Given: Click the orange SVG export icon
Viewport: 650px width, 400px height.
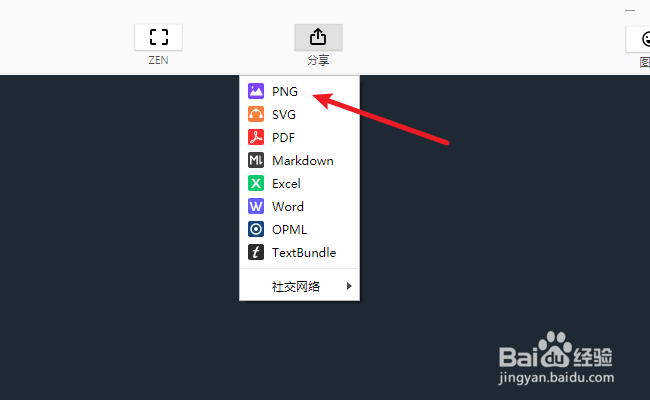Looking at the screenshot, I should (256, 114).
